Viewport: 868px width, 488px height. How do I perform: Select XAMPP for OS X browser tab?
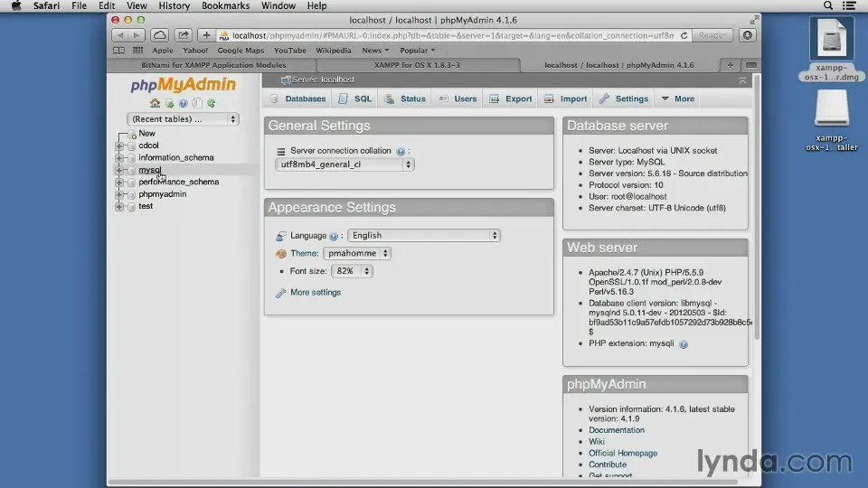(x=418, y=65)
